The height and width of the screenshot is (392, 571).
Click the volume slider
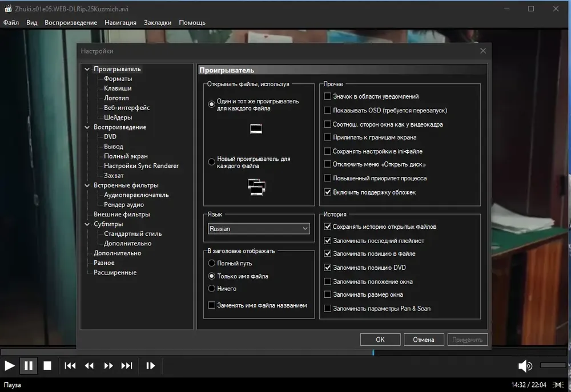pos(553,365)
